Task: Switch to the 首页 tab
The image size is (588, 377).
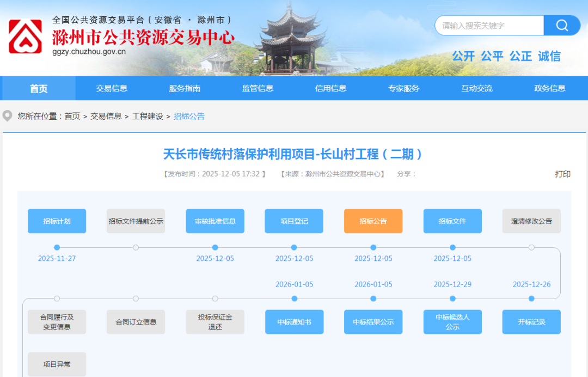Action: (38, 88)
